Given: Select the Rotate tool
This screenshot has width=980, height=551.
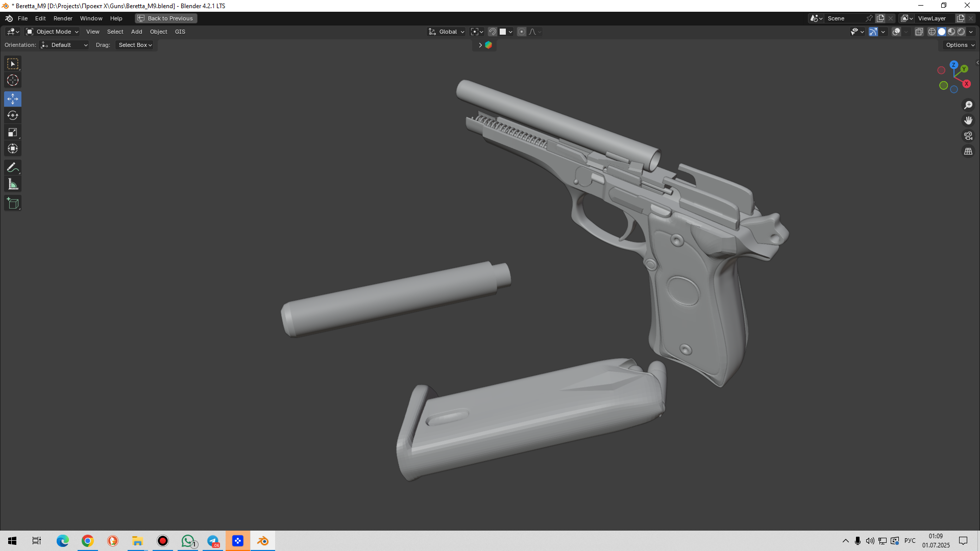Looking at the screenshot, I should 13,116.
